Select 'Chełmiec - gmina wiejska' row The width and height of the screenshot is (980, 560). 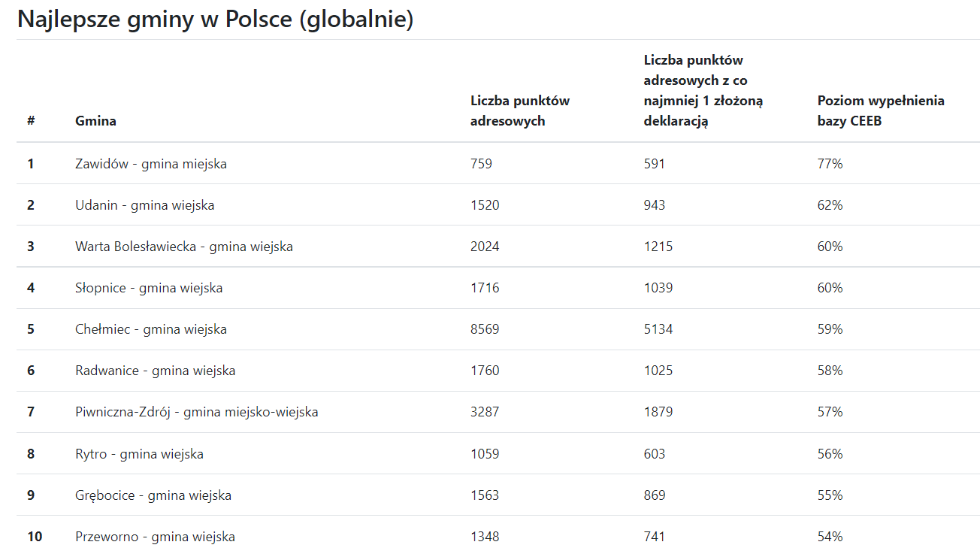pos(151,329)
